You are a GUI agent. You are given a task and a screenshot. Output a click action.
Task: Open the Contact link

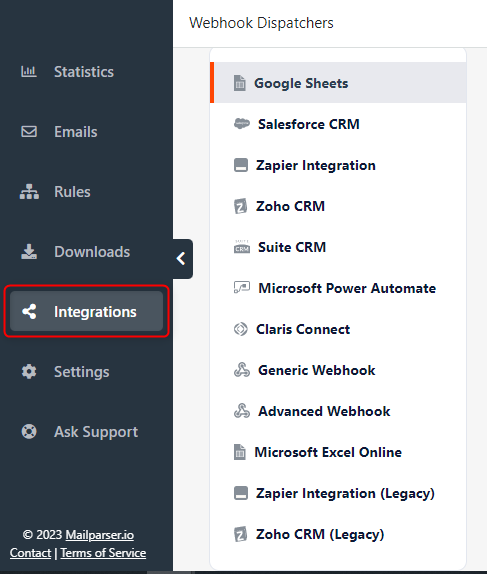[30, 552]
